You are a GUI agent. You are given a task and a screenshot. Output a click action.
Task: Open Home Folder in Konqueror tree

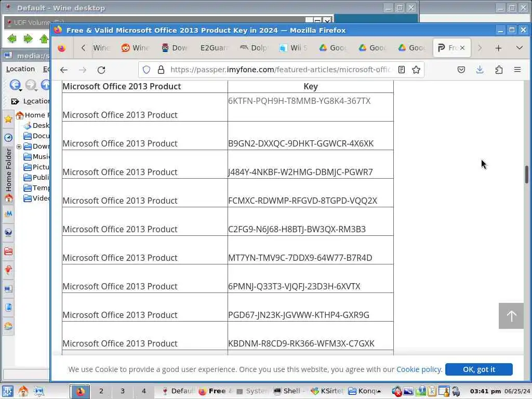click(33, 115)
